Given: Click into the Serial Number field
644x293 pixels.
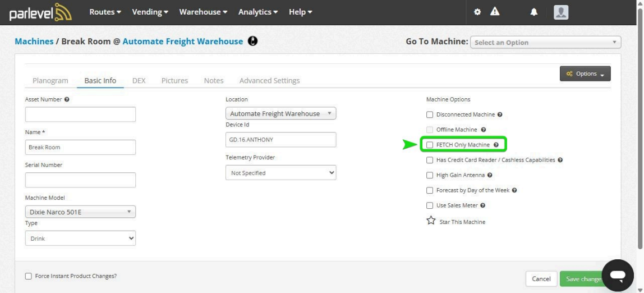Looking at the screenshot, I should pyautogui.click(x=80, y=180).
